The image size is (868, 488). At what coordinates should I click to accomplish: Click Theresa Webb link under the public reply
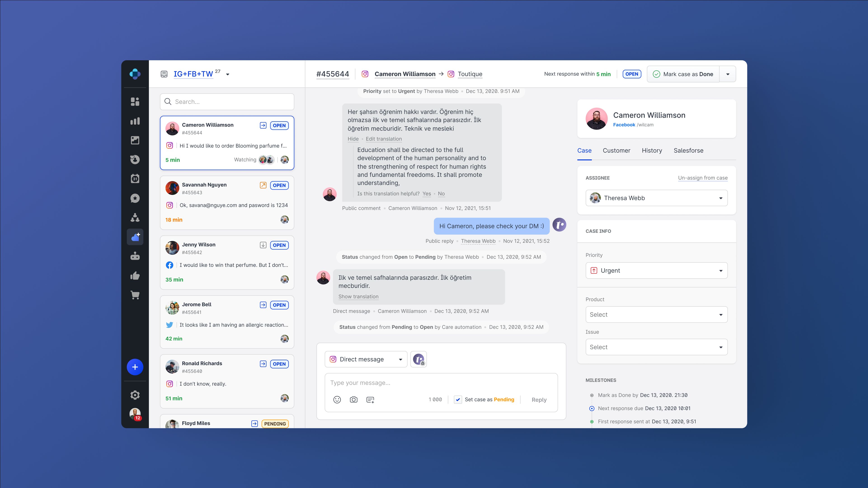478,241
